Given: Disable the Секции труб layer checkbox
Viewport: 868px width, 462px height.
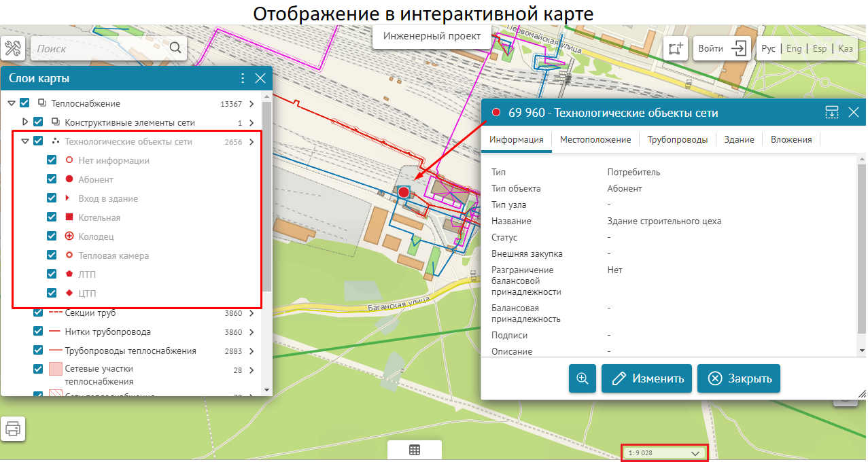Looking at the screenshot, I should [x=39, y=313].
